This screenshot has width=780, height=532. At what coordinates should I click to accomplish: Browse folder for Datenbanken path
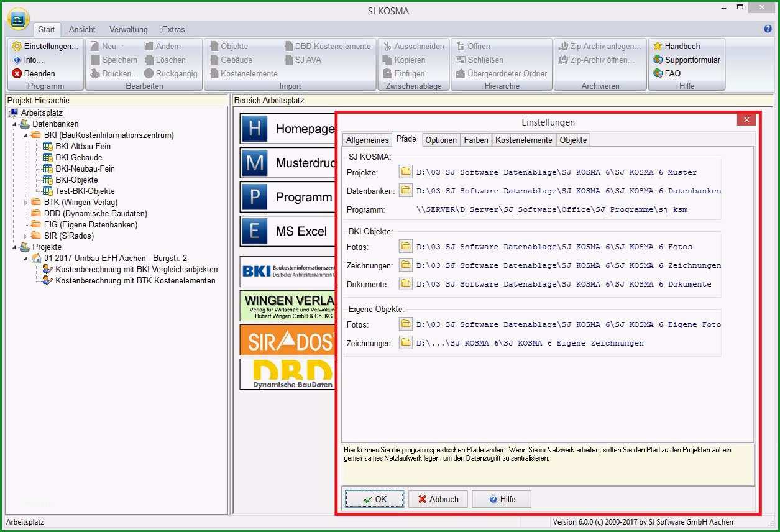pos(406,190)
